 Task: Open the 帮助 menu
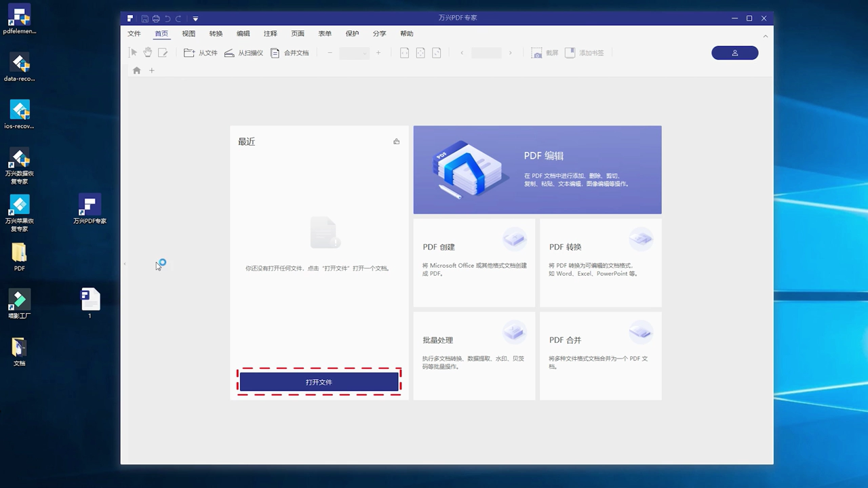(x=407, y=34)
